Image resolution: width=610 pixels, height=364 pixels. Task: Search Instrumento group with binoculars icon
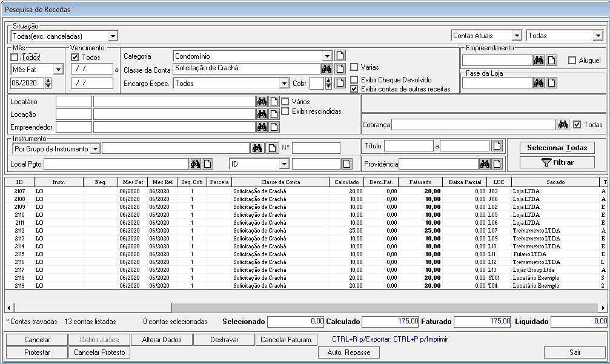coord(257,148)
